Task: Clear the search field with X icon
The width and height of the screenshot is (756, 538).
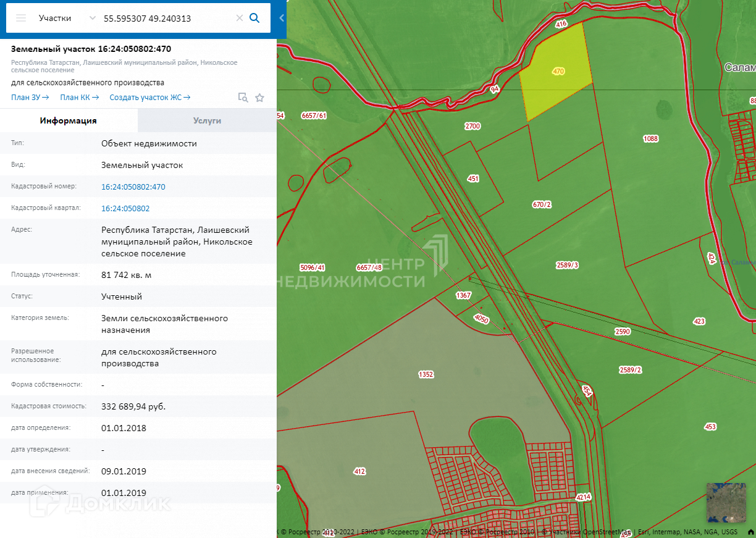Action: click(240, 18)
